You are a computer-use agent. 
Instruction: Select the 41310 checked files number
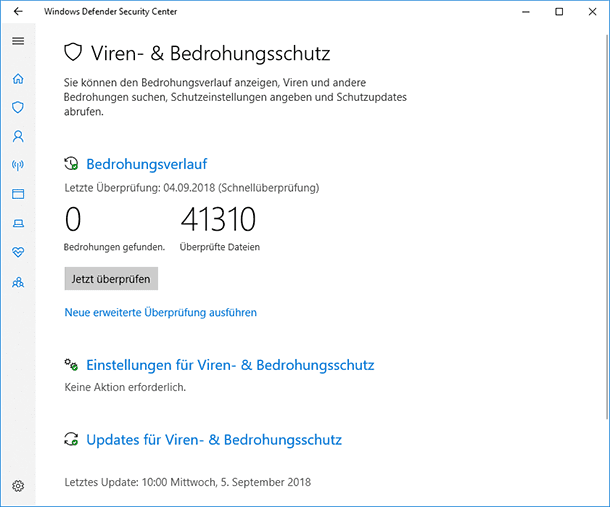218,219
